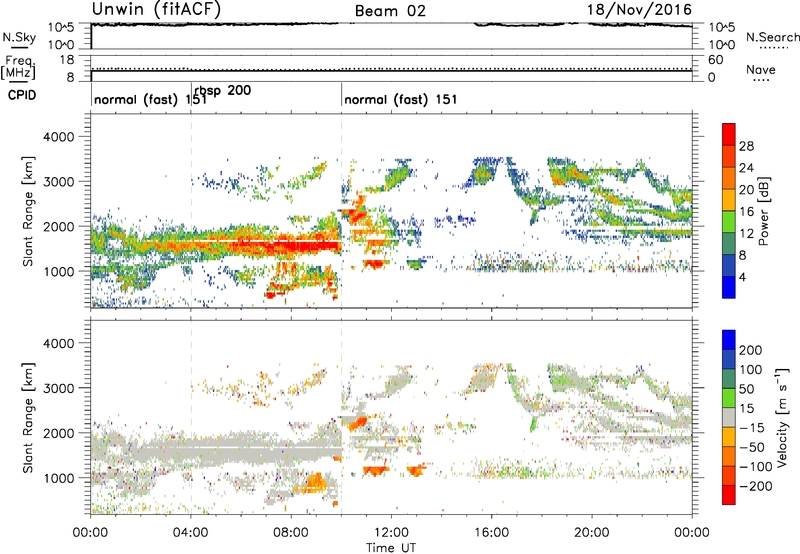
Task: Click the '04:00' time axis label
Action: (x=191, y=533)
